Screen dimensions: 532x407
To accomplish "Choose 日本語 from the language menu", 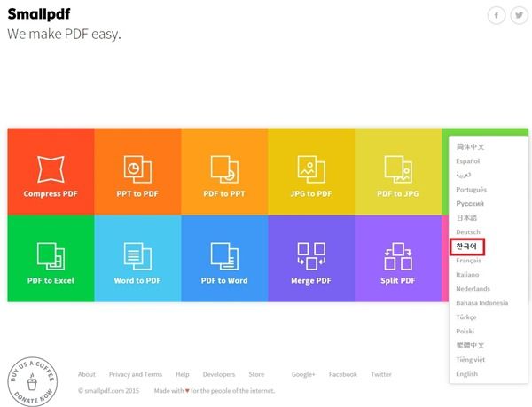I will click(x=466, y=218).
